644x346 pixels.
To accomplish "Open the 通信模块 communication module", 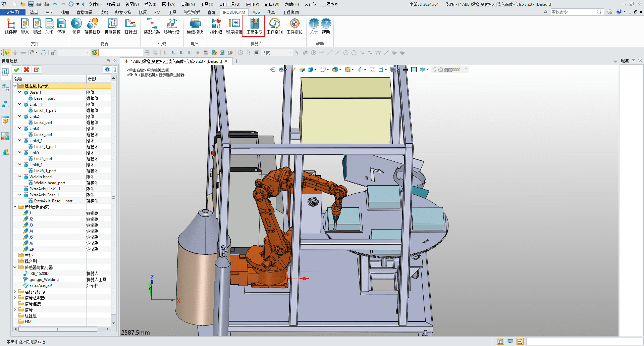I will (195, 26).
